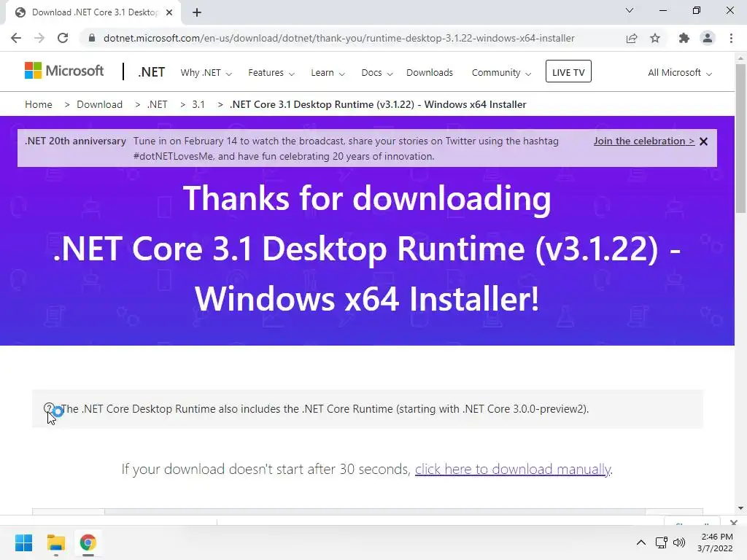Open the .NET breadcrumb link

[x=157, y=104]
